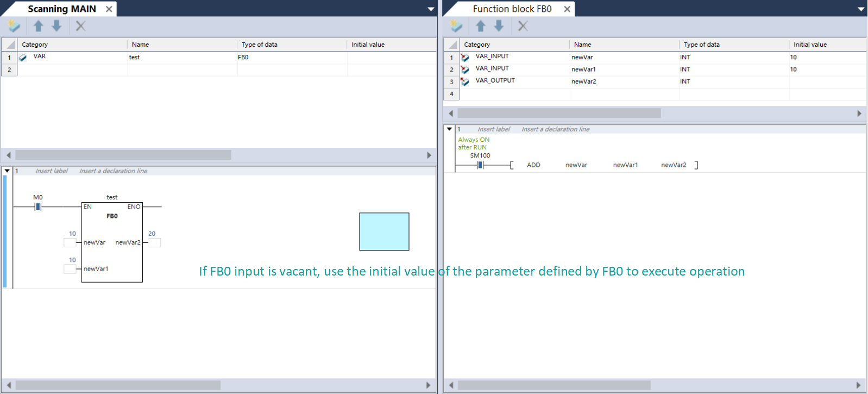Image resolution: width=868 pixels, height=394 pixels.
Task: Click move up arrow in Scanning MAIN toolbar
Action: point(38,26)
